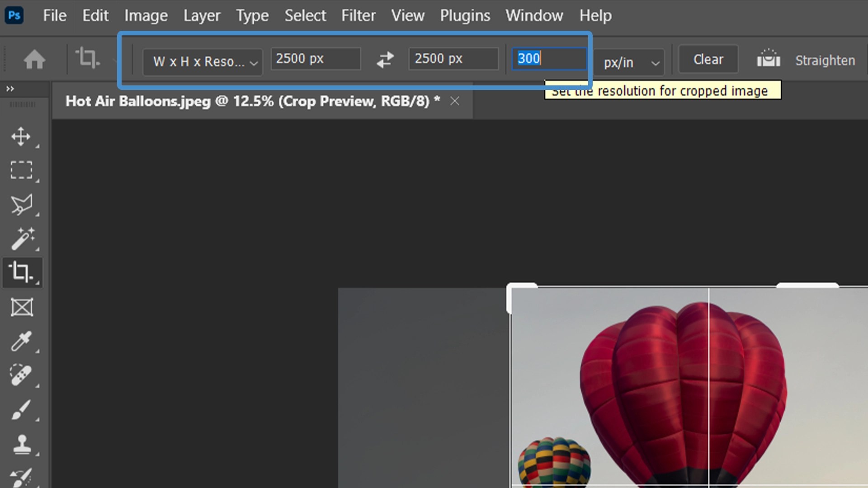The height and width of the screenshot is (488, 868).
Task: Select the Clone Stamp tool
Action: 21,444
